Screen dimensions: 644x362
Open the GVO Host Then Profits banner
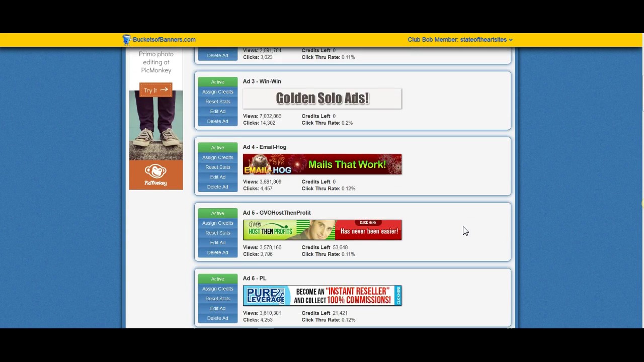(322, 230)
